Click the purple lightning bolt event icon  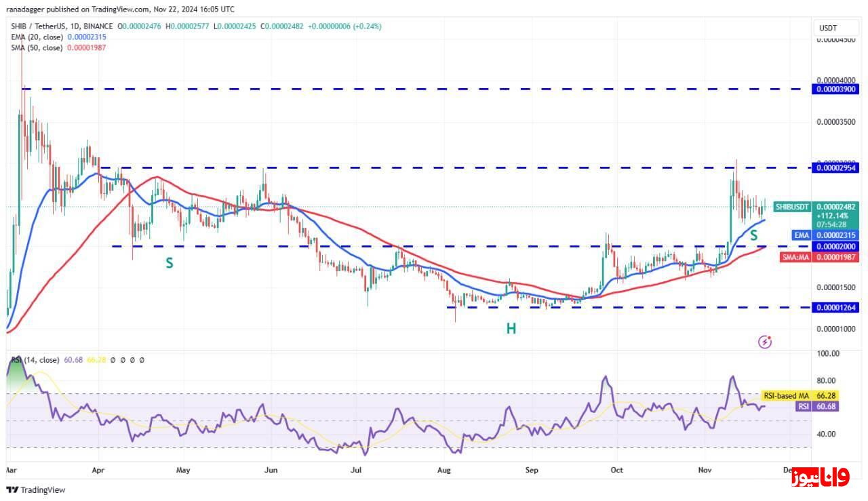pyautogui.click(x=764, y=342)
